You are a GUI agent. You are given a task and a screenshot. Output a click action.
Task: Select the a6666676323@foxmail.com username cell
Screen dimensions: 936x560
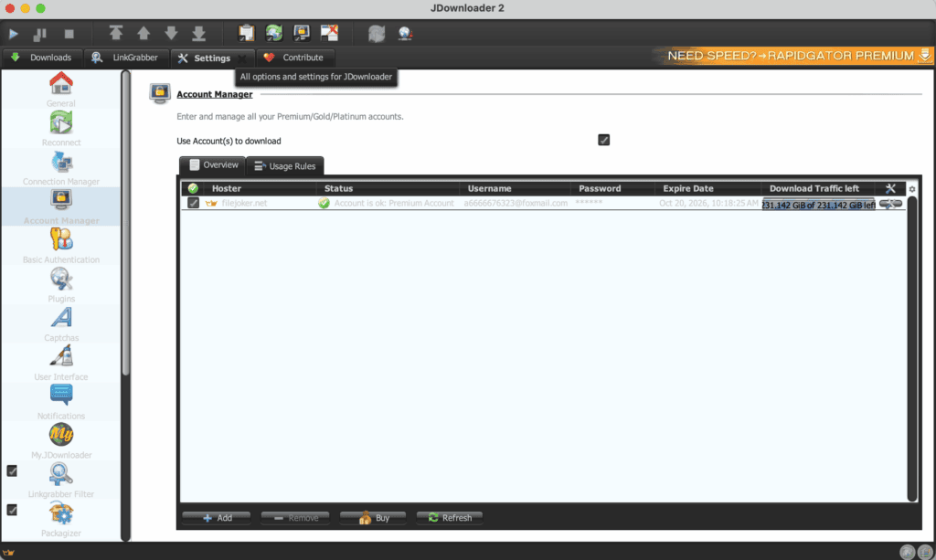pyautogui.click(x=516, y=204)
